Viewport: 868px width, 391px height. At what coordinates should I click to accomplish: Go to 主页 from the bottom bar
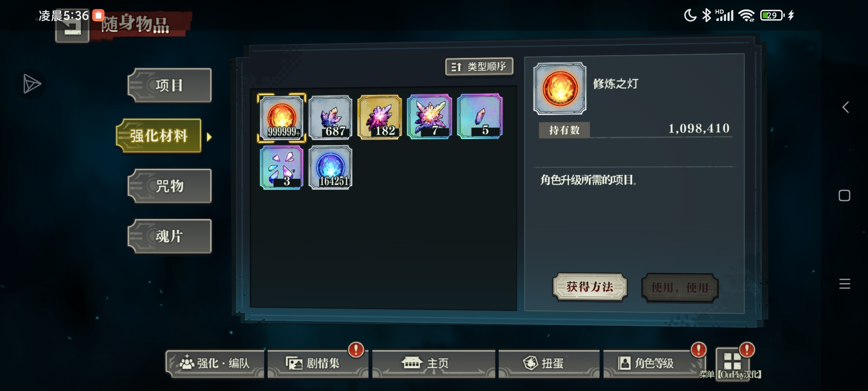tap(434, 363)
